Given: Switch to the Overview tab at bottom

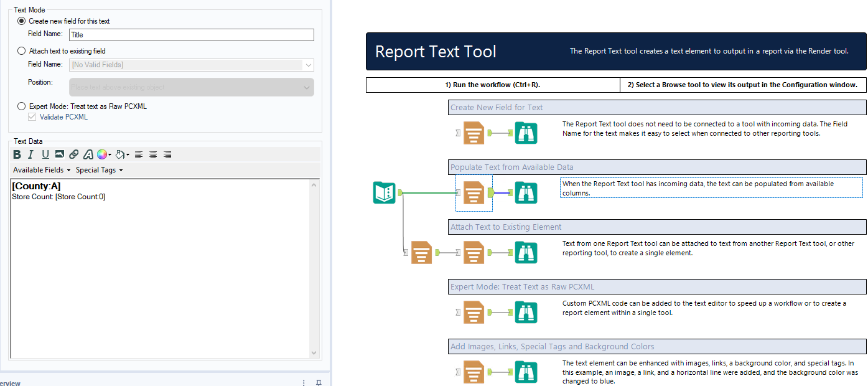Looking at the screenshot, I should [x=9, y=383].
